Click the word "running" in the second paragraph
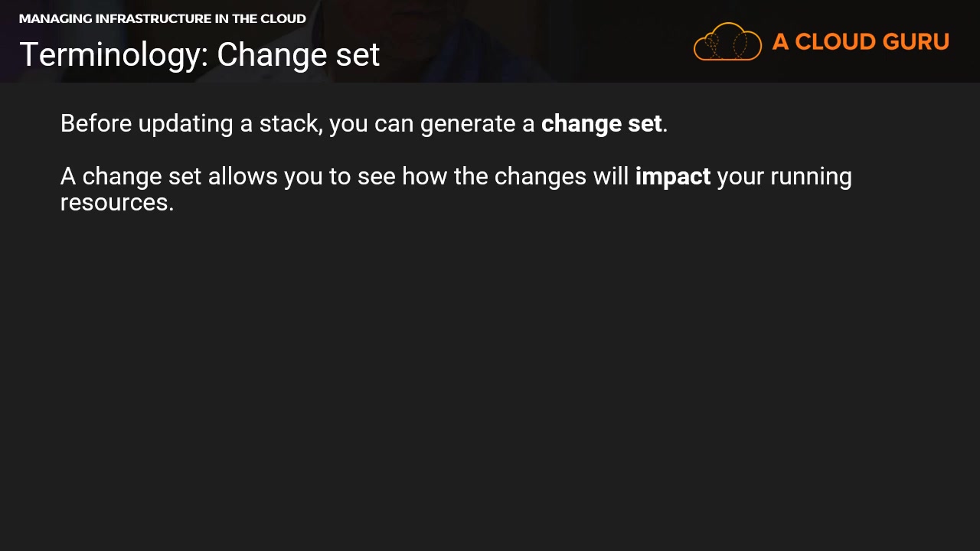This screenshot has height=551, width=980. [811, 177]
